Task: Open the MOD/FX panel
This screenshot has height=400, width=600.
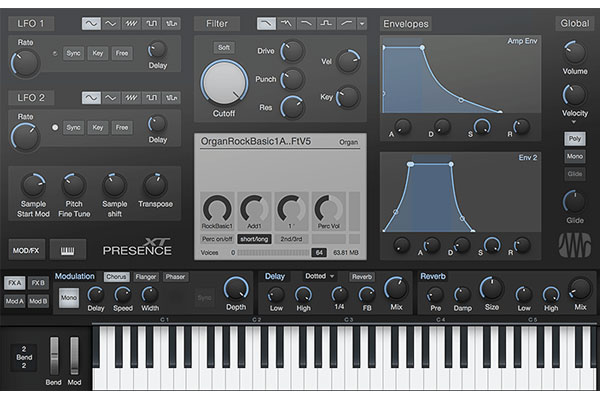Action: click(26, 250)
